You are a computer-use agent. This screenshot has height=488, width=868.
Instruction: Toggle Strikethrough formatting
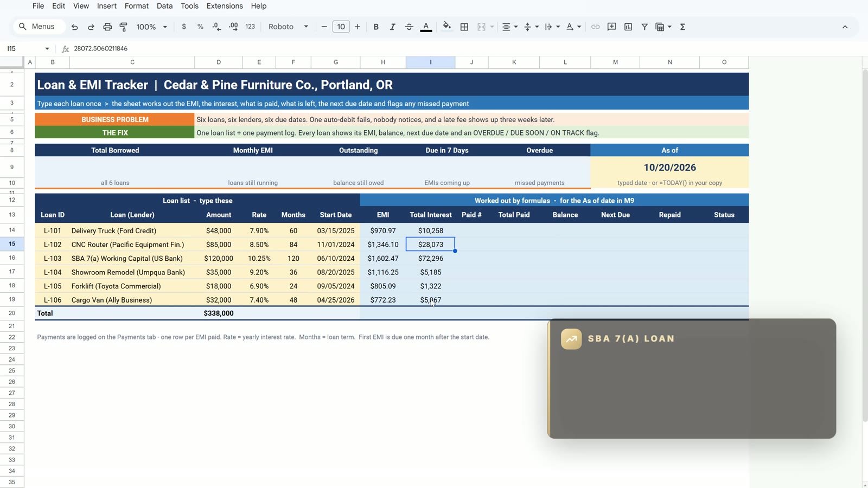click(409, 27)
